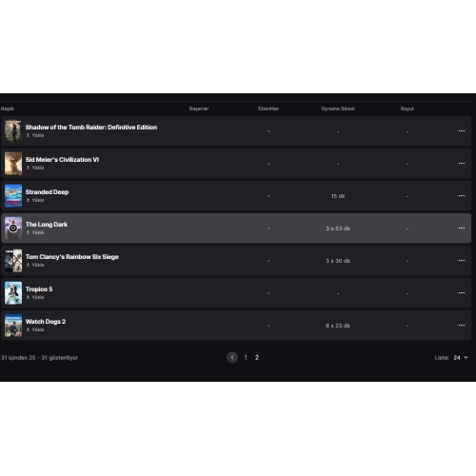Click Tropico 5 cover thumbnail
Screen dimensions: 476x476
pyautogui.click(x=13, y=293)
